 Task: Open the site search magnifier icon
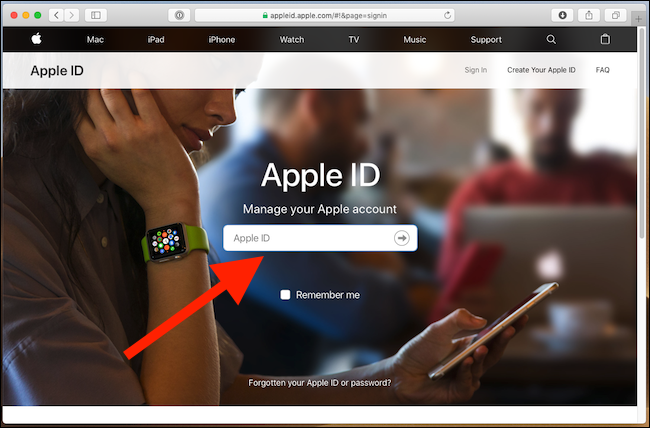[x=551, y=39]
